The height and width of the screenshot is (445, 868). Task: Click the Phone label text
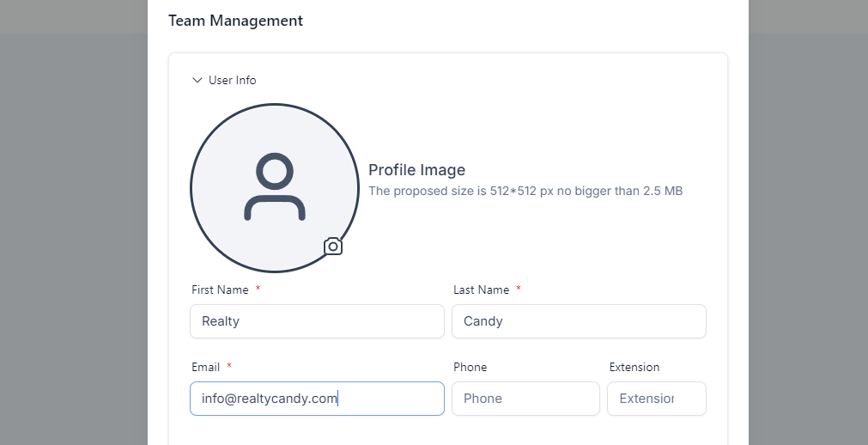[470, 367]
